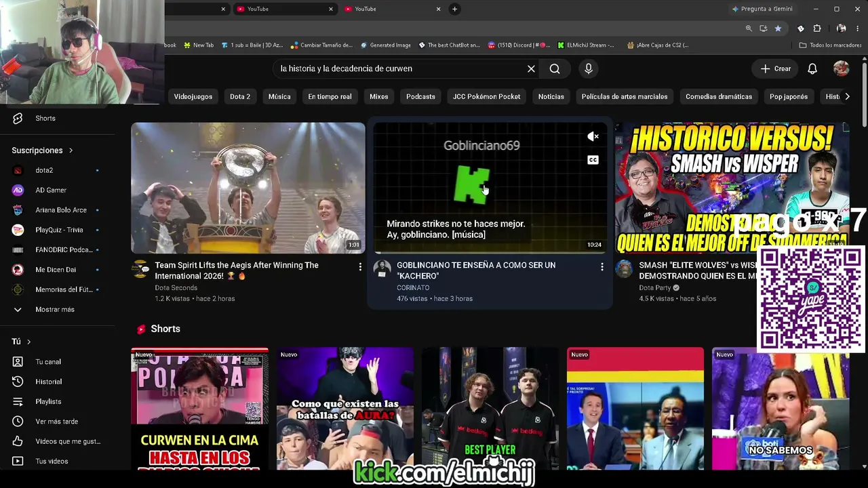The height and width of the screenshot is (488, 868).
Task: Select the Pop japonés chip
Action: (x=789, y=97)
